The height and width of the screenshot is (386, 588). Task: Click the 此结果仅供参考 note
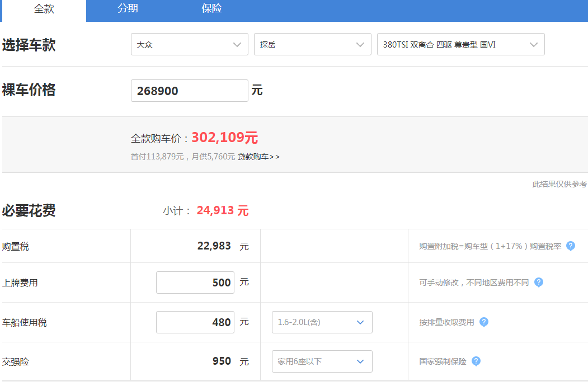[559, 184]
